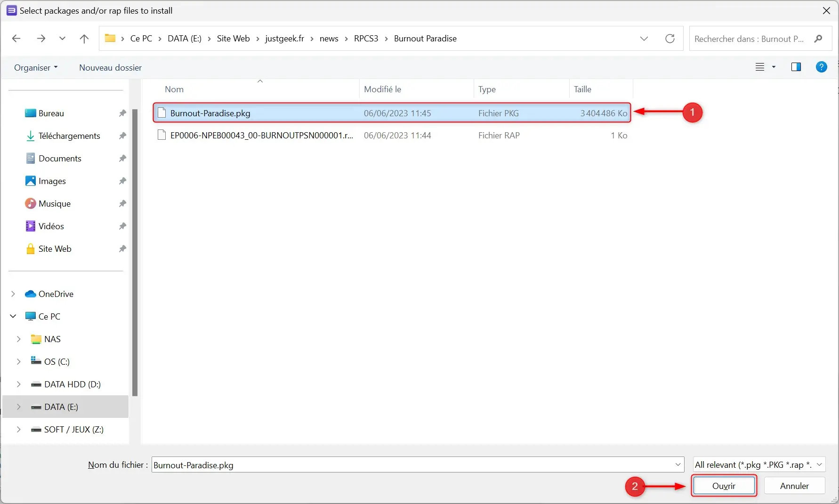Open Images in quick access
The width and height of the screenshot is (839, 504).
pyautogui.click(x=52, y=181)
